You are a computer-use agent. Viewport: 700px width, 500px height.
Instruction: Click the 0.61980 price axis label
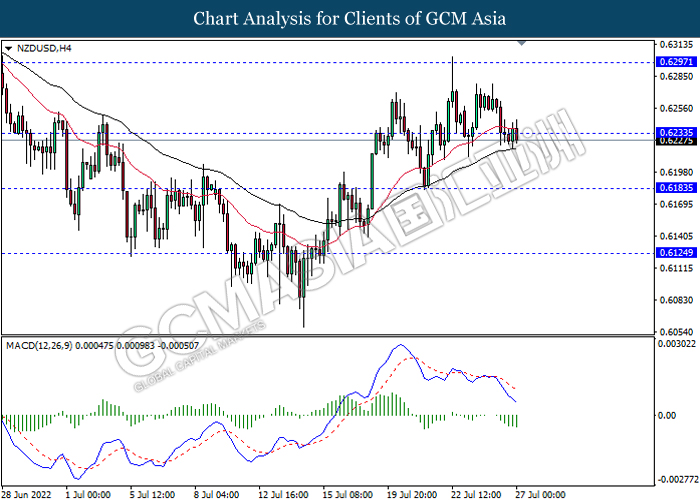coord(677,172)
